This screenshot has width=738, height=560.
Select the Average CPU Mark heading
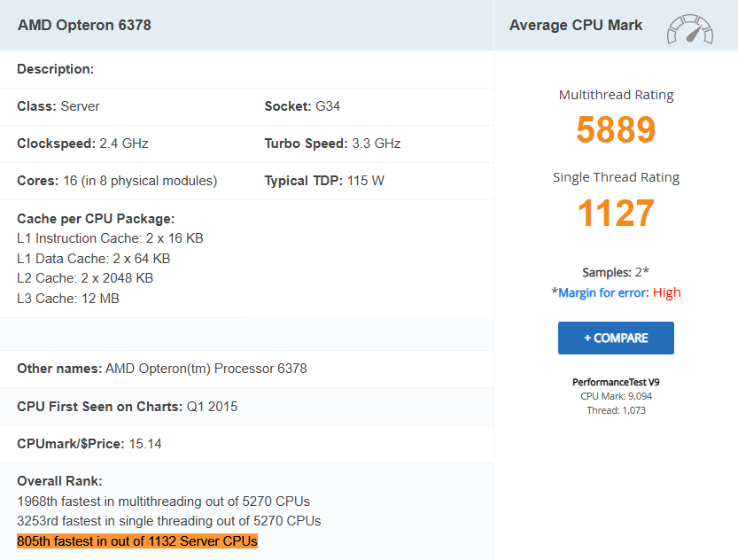[576, 25]
